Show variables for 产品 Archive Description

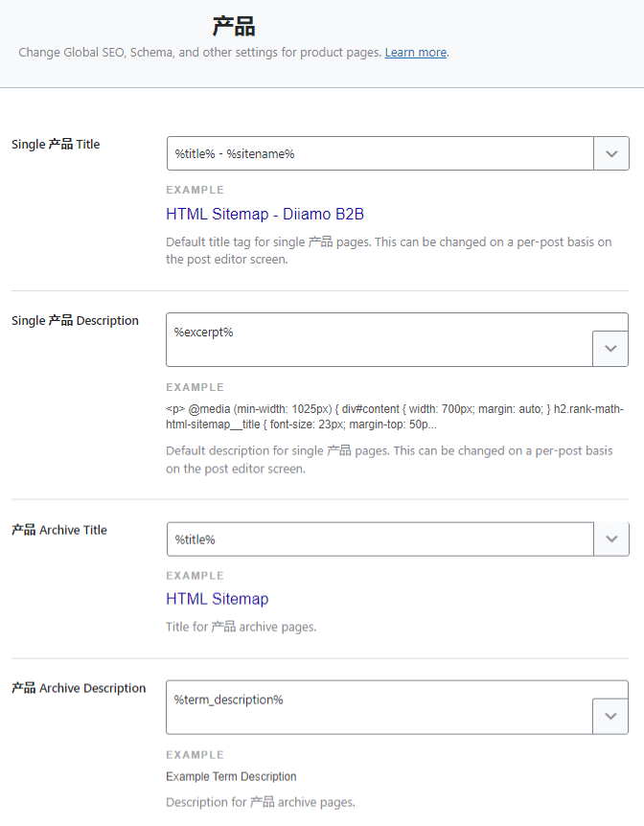click(610, 716)
